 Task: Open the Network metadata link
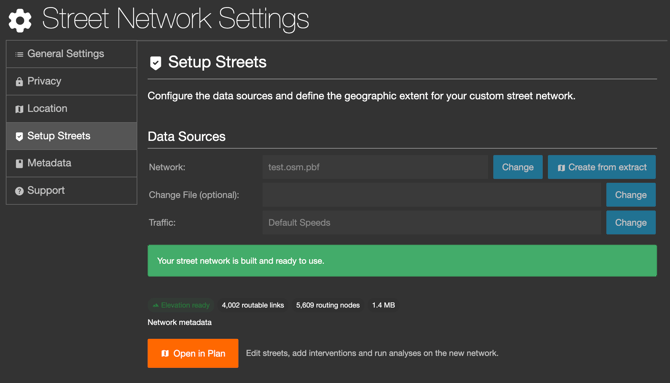(179, 322)
